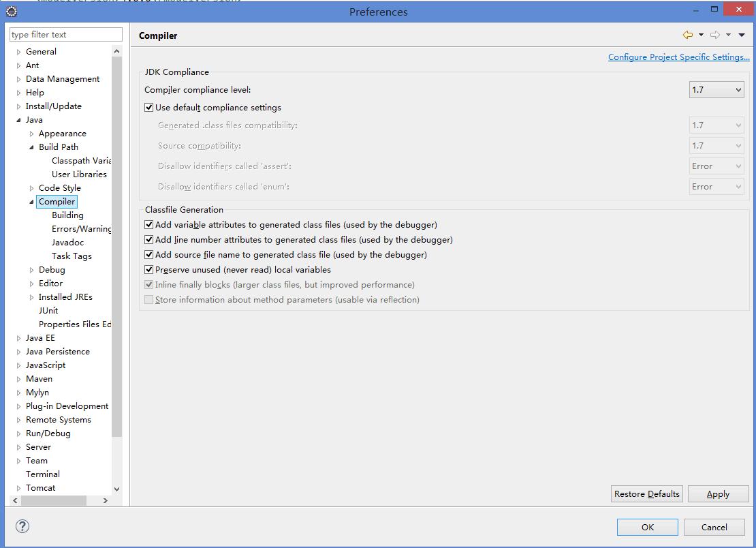Select User Libraries tree item
Image resolution: width=756 pixels, height=548 pixels.
pos(79,174)
